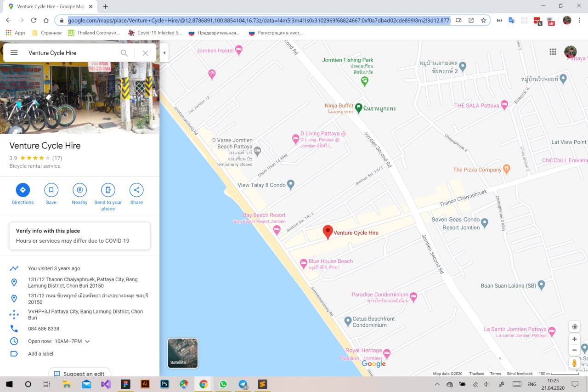Viewport: 588px width, 392px height.
Task: Open Nearby search icon
Action: pyautogui.click(x=79, y=190)
